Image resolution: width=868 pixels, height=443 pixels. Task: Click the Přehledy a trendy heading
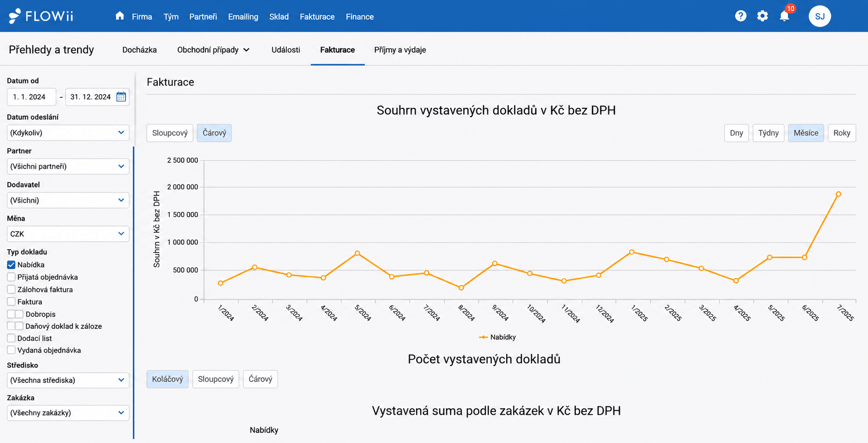(51, 49)
